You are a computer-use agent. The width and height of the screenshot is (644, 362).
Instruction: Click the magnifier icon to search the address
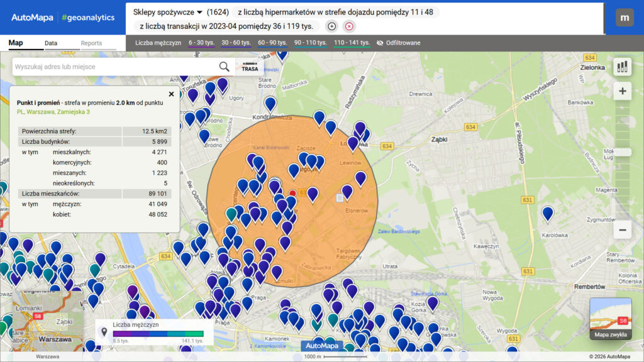coord(224,65)
